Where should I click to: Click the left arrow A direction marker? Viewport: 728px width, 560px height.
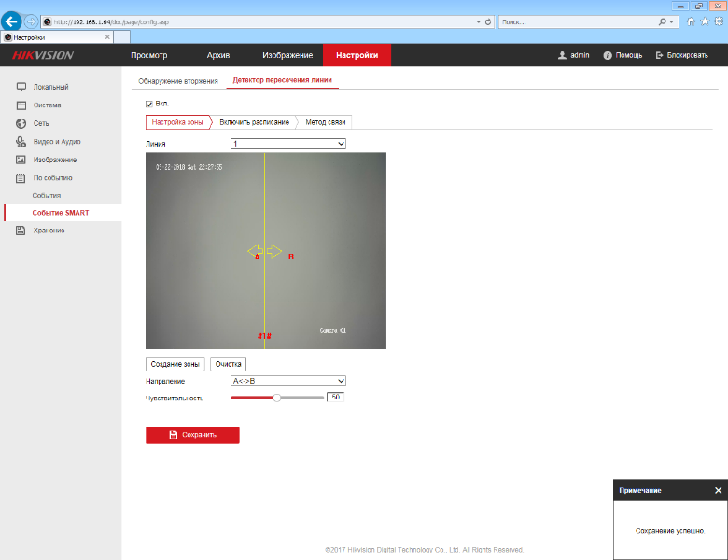tap(255, 251)
